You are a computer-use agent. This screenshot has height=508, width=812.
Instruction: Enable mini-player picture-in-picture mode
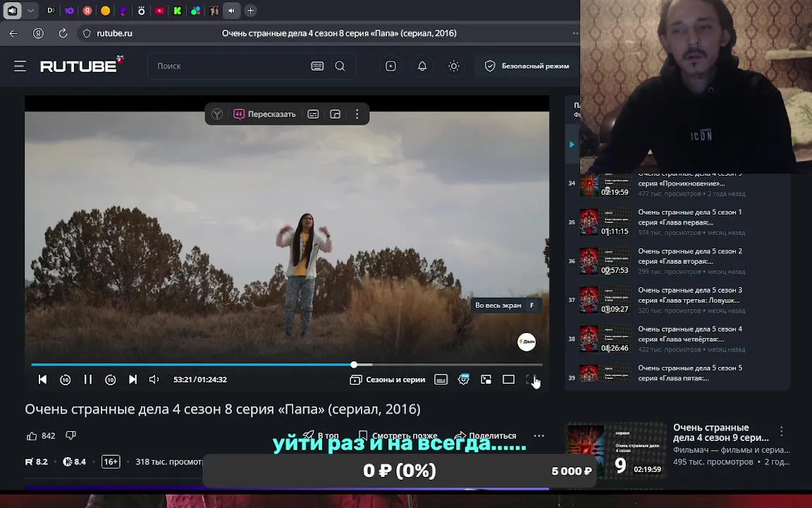coord(486,380)
